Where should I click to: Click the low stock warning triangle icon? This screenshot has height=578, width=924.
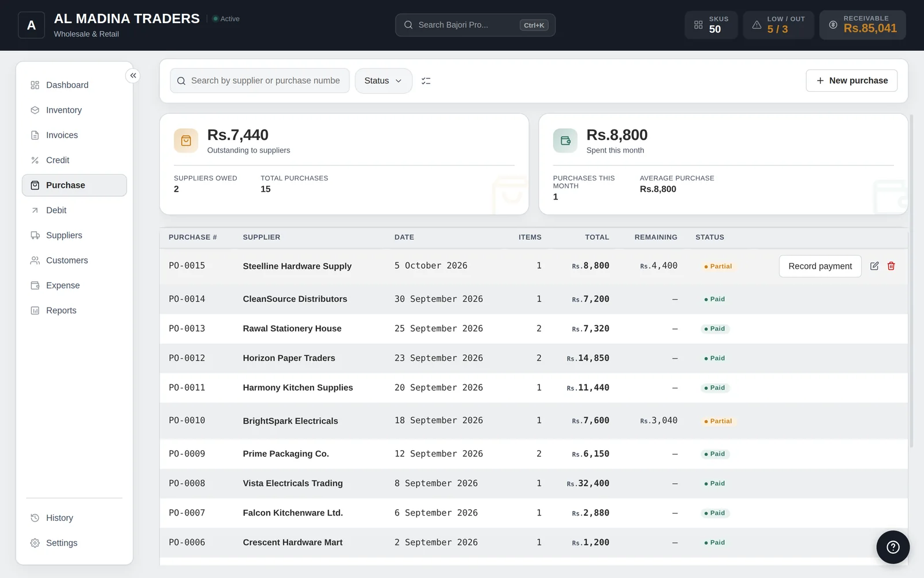point(757,25)
